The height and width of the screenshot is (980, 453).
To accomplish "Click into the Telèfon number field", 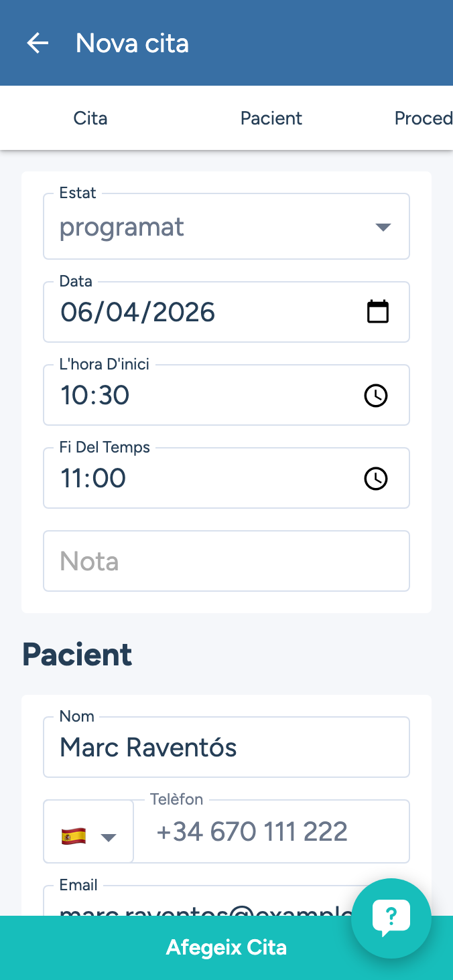I will click(x=271, y=832).
